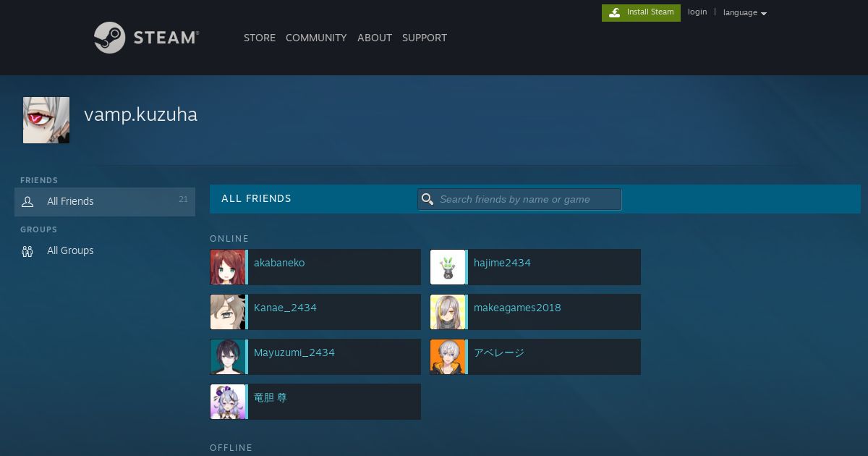Click the download icon on Install Steam
Screen dimensions: 868x456
(614, 12)
